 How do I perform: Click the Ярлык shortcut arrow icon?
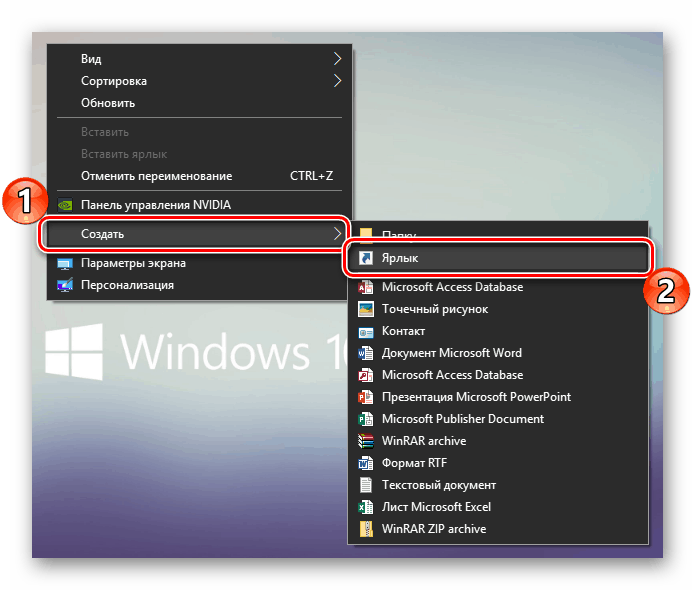tap(366, 258)
